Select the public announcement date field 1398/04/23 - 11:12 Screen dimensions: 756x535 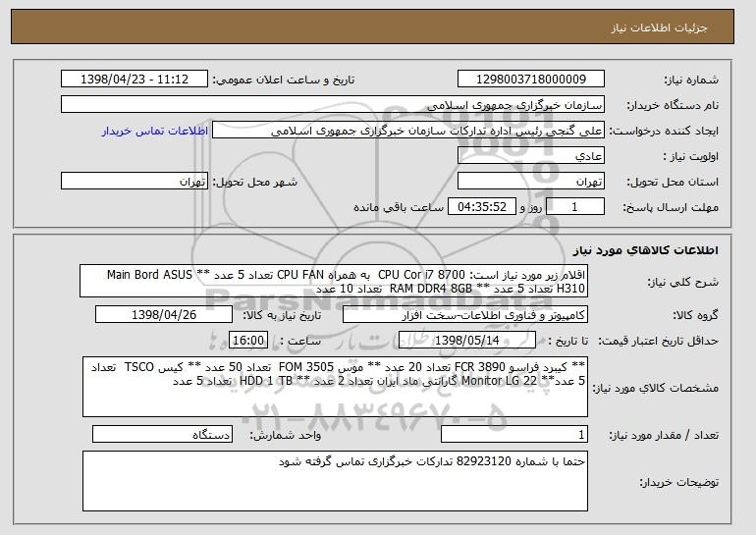pyautogui.click(x=135, y=80)
